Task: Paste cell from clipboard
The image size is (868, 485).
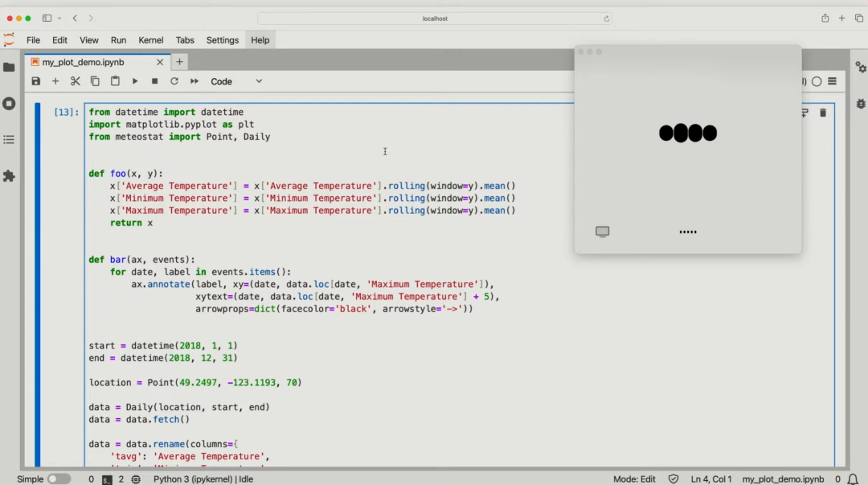Action: click(x=115, y=81)
